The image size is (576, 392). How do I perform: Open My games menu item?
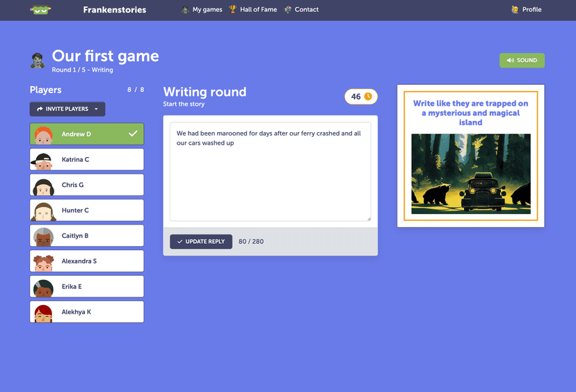click(x=202, y=10)
